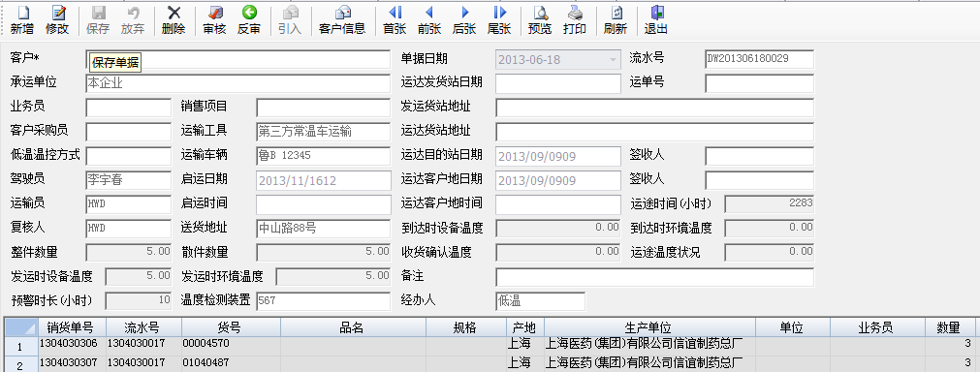Viewport: 980px width, 372px height.
Task: Click the 复核人 field
Action: pyautogui.click(x=128, y=229)
